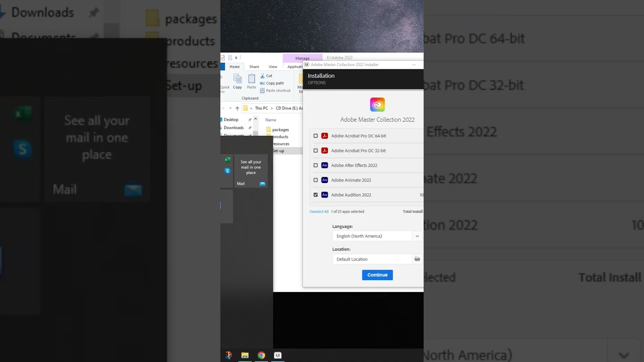Click the New folder quick access icon
Screen dimensions: 644x362
point(230,58)
